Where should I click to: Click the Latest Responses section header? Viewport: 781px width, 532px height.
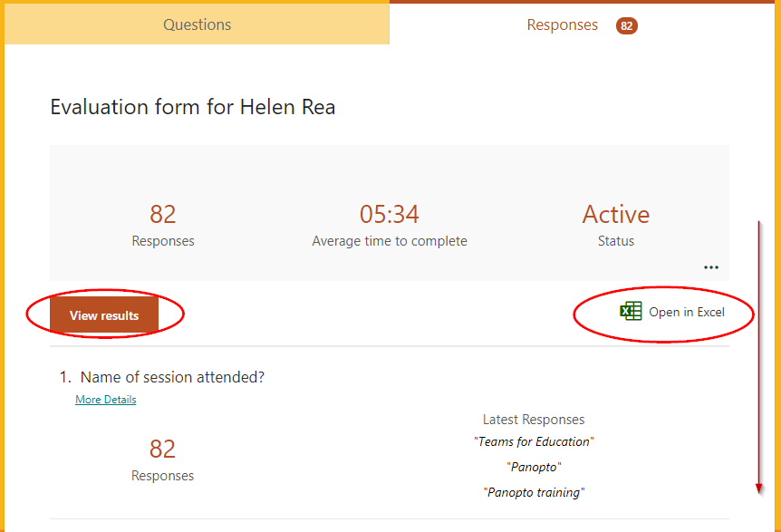pyautogui.click(x=534, y=419)
